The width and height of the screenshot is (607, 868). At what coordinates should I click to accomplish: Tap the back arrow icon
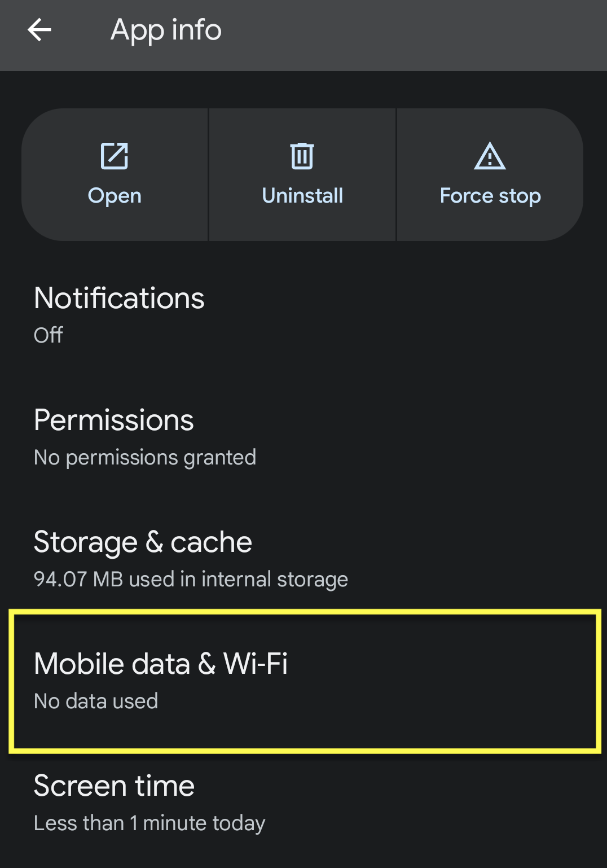coord(39,30)
